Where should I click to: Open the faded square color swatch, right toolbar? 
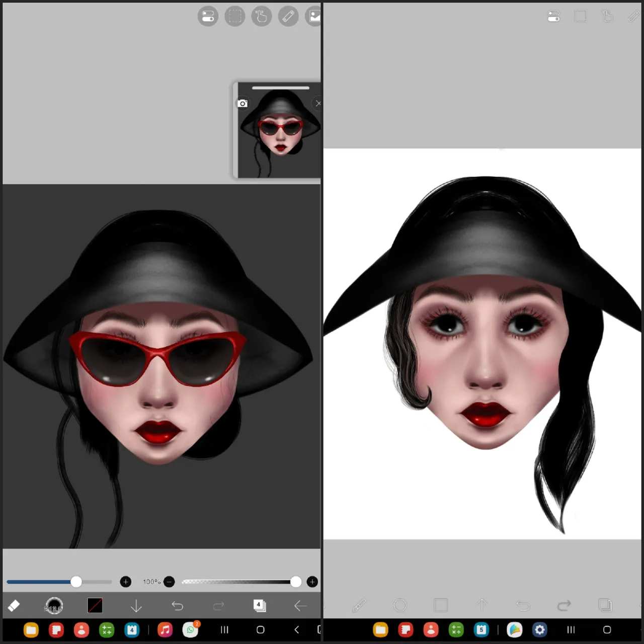click(x=441, y=605)
